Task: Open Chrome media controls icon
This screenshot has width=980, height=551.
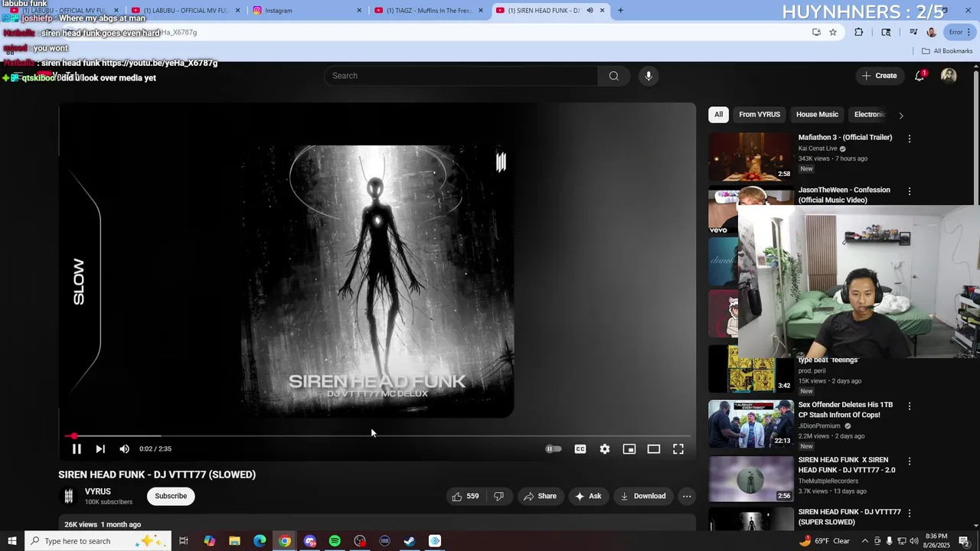Action: [913, 32]
